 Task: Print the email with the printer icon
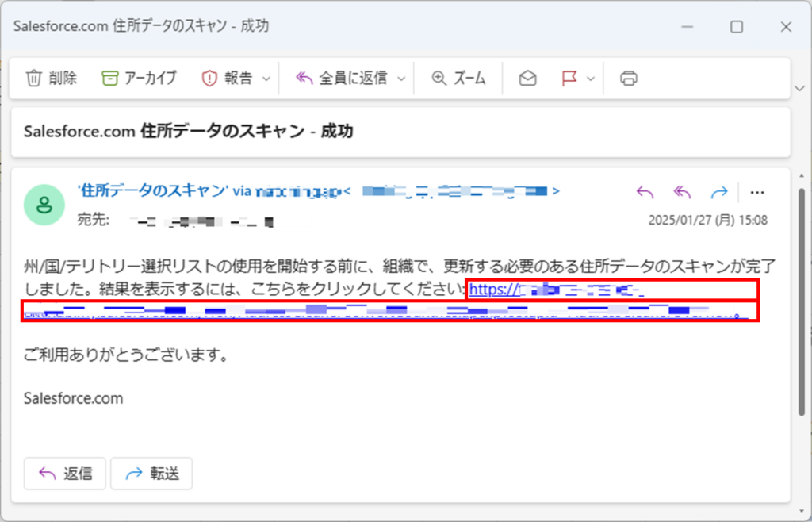point(629,78)
